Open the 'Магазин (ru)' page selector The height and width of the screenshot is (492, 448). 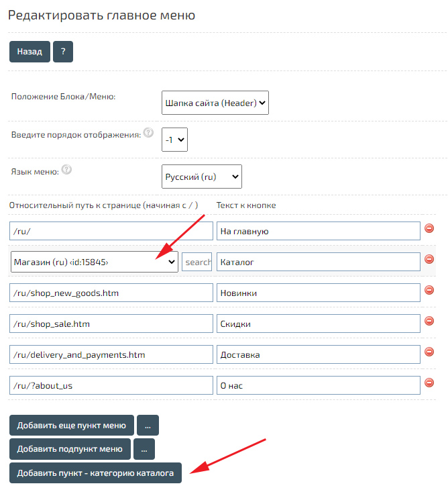[95, 261]
